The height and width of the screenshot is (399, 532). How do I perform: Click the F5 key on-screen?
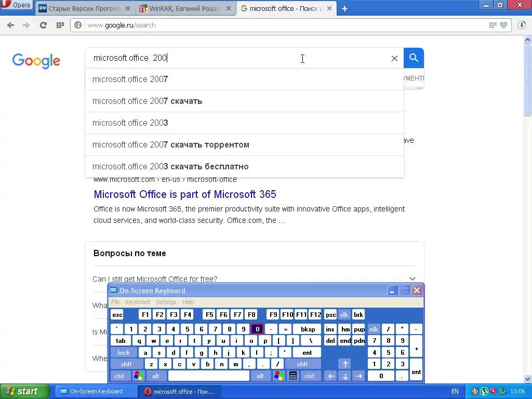click(x=209, y=315)
